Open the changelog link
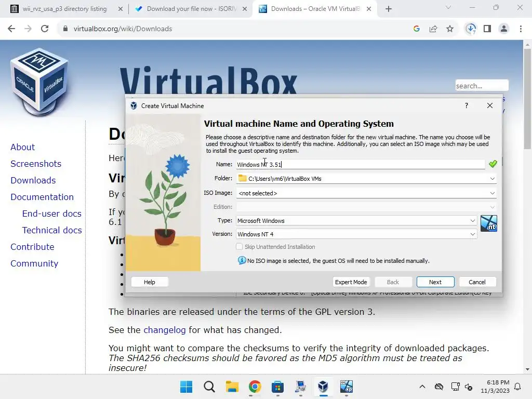This screenshot has height=399, width=532. point(165,330)
